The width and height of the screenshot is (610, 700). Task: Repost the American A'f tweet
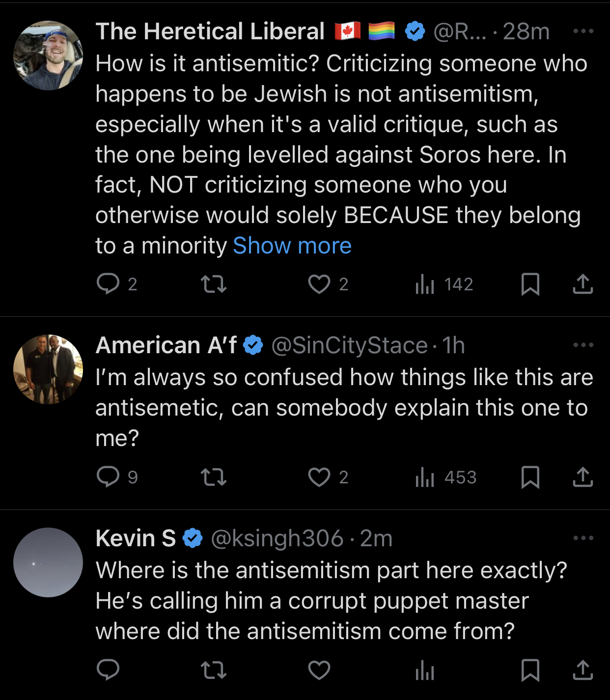tap(214, 476)
